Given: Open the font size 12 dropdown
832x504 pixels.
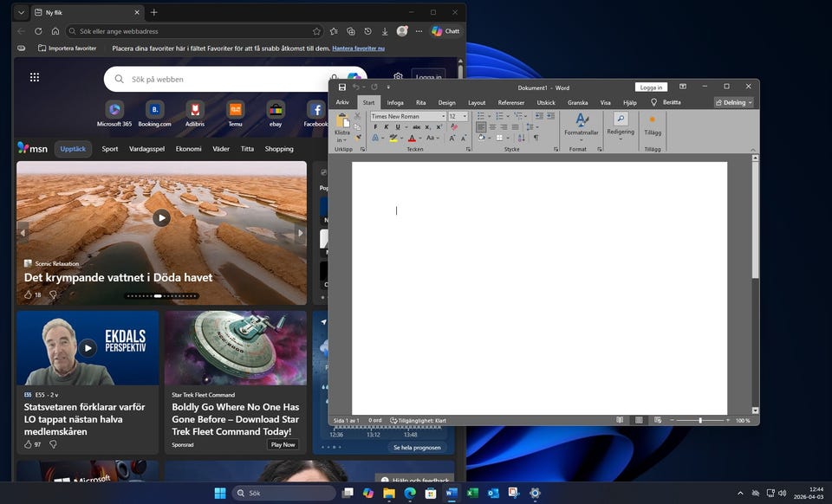Looking at the screenshot, I should (465, 116).
